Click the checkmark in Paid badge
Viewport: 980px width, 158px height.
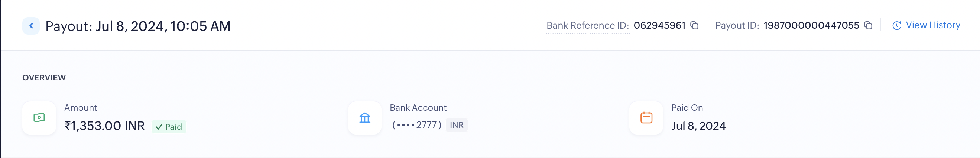[x=159, y=127]
